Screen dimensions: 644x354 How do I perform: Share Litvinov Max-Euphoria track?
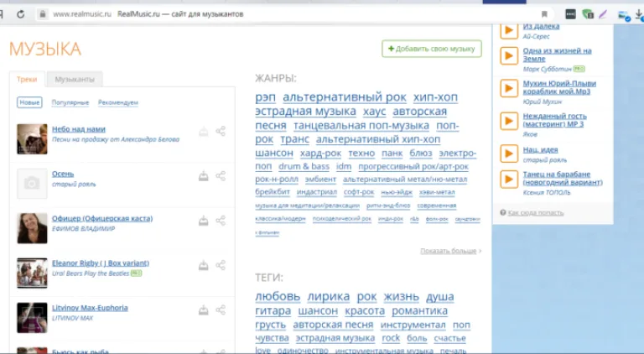[221, 310]
